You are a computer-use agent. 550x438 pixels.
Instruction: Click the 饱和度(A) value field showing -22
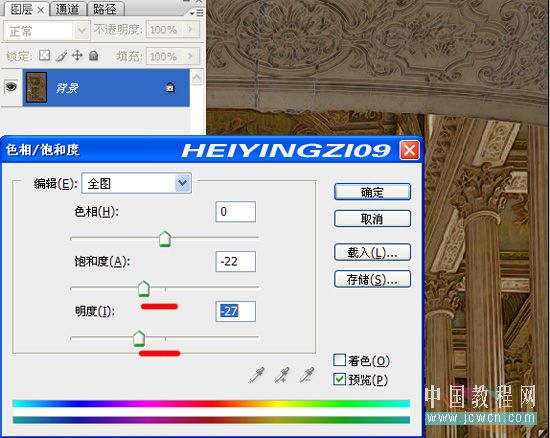click(235, 261)
